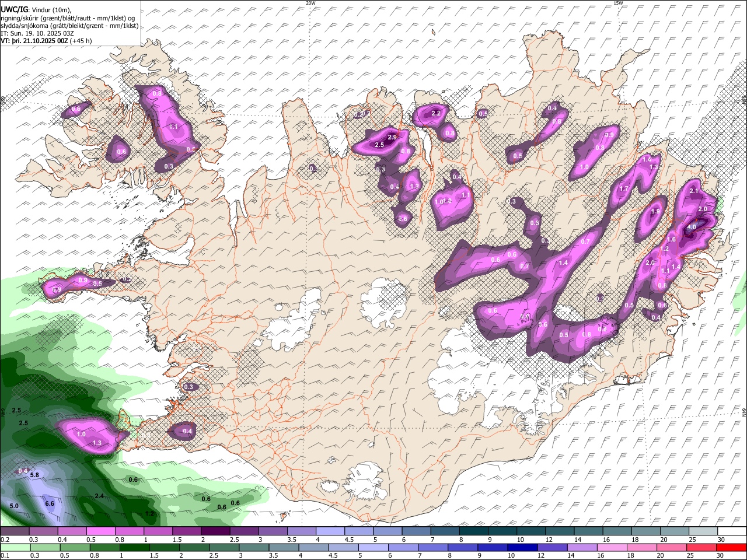747x560 pixels.
Task: Click the dark teal swatch labeled 9 in the snow scale
Action: pyautogui.click(x=474, y=531)
